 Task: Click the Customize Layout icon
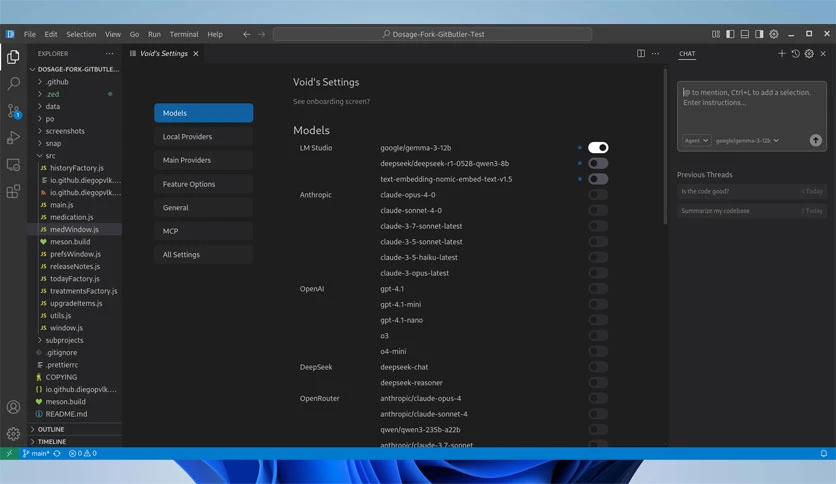(x=716, y=34)
